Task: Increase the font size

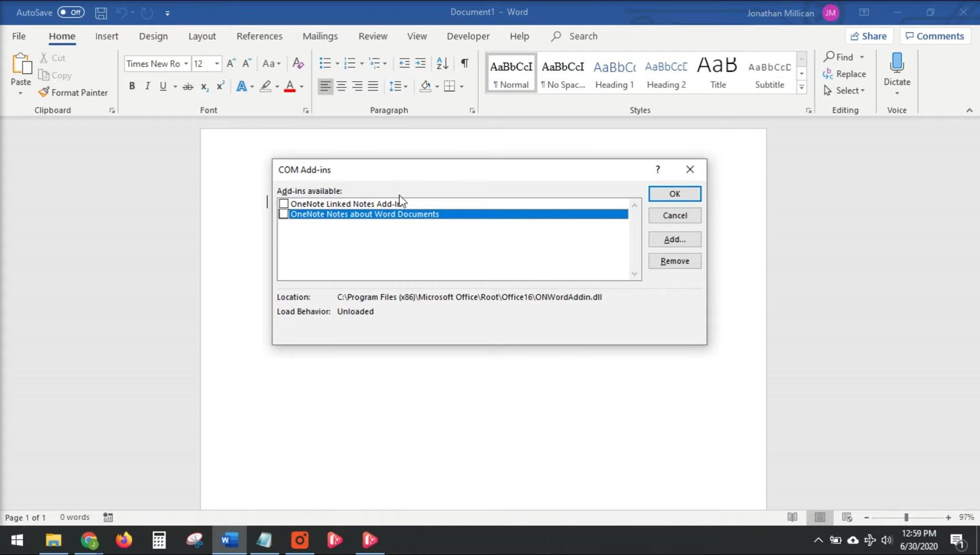Action: pyautogui.click(x=231, y=63)
